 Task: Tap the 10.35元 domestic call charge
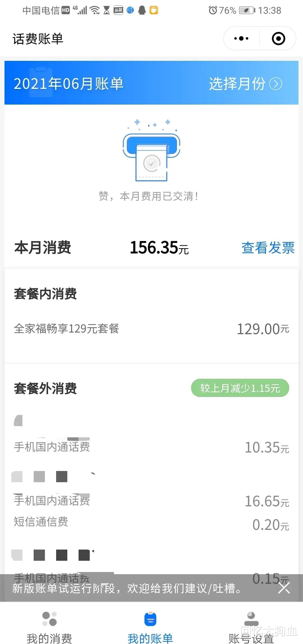267,447
